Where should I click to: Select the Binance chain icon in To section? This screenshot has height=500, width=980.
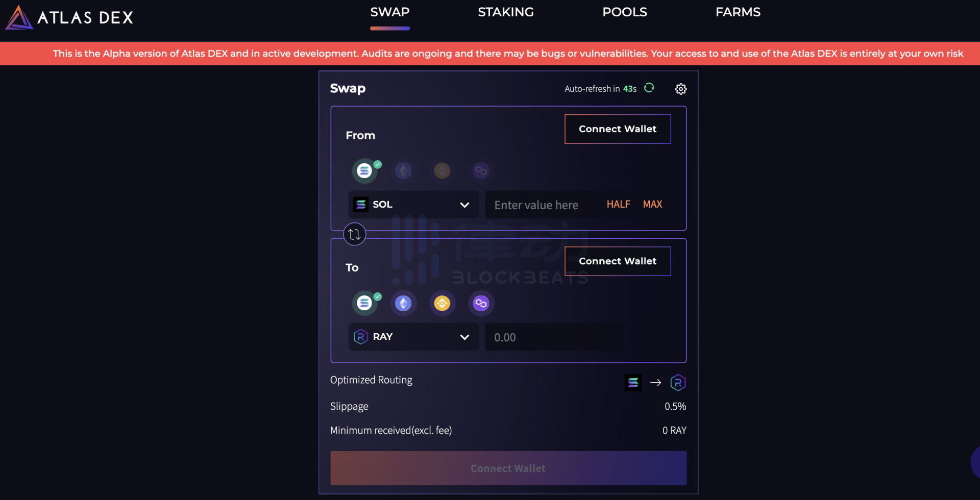pos(442,303)
